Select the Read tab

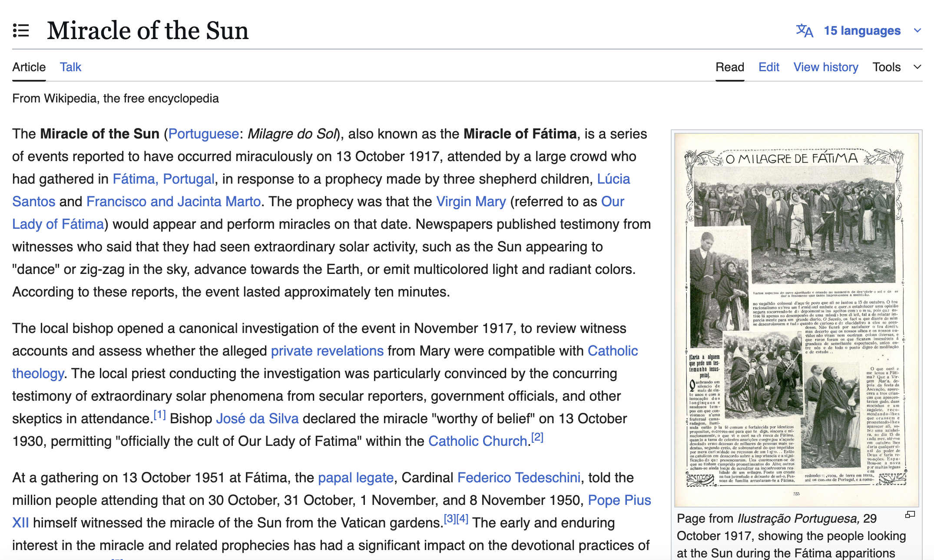point(729,67)
